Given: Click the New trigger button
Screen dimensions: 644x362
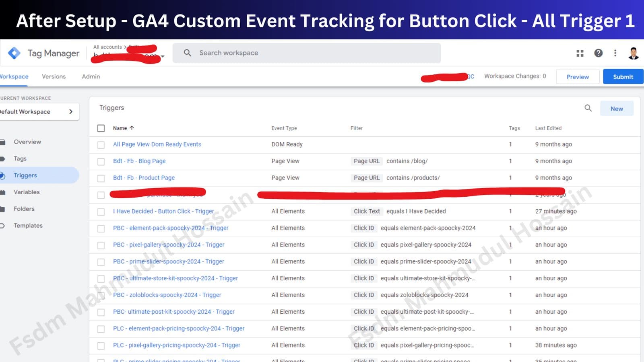Looking at the screenshot, I should pyautogui.click(x=617, y=109).
